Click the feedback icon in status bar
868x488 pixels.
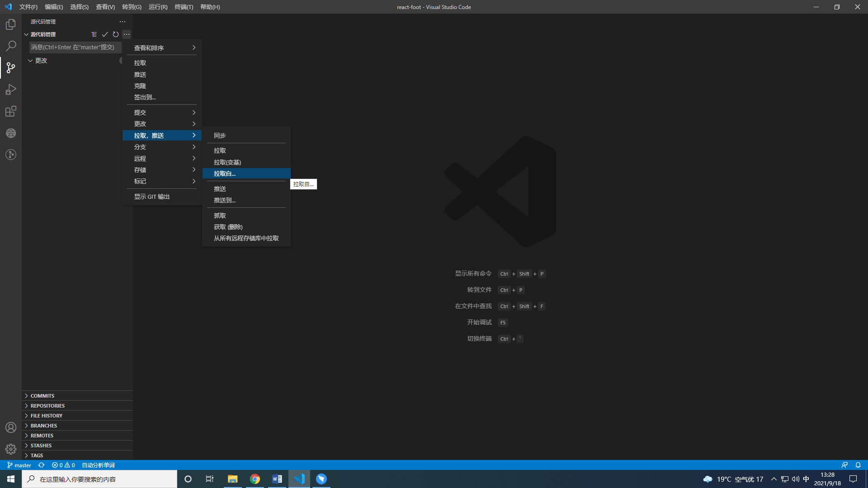(844, 465)
